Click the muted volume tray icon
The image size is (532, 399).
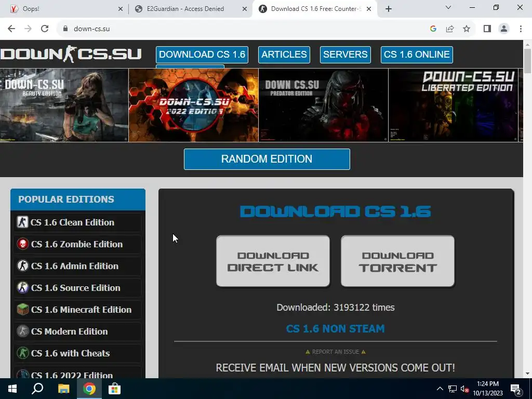tap(465, 389)
